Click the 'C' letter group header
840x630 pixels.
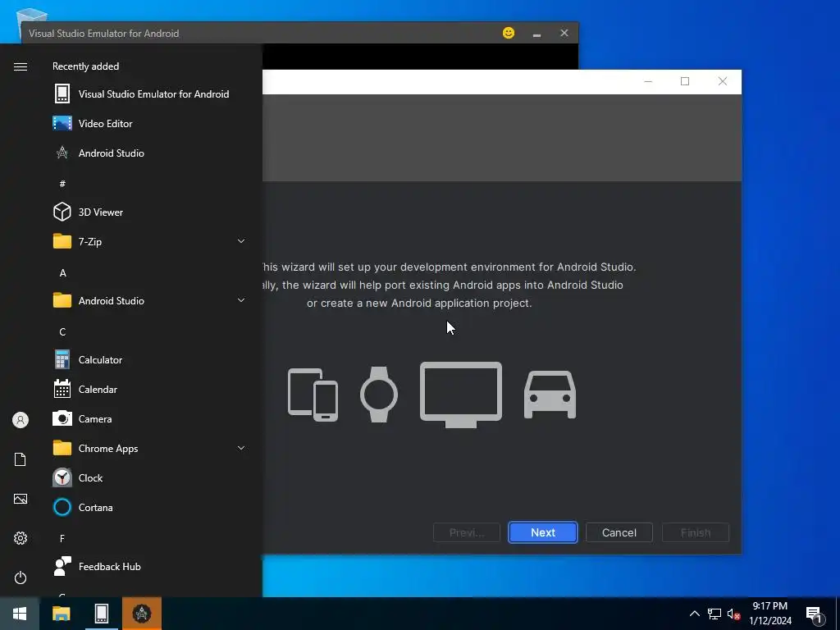click(x=62, y=332)
